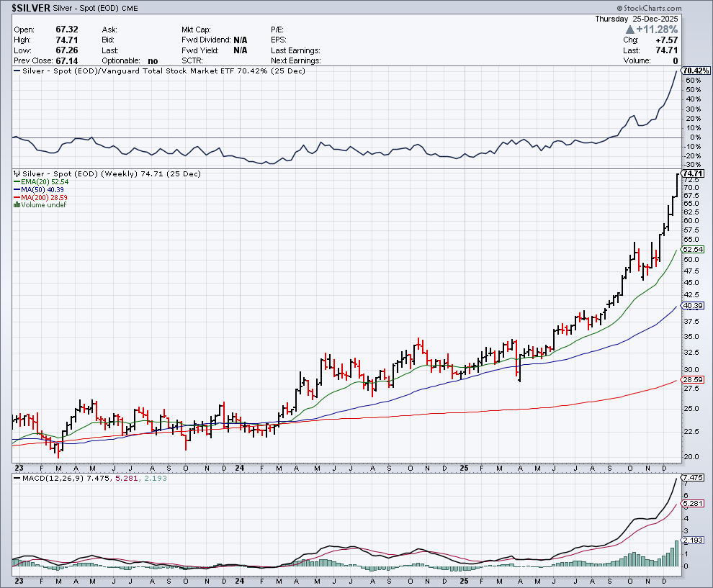Click the green volume bars icon in legend

(17, 205)
